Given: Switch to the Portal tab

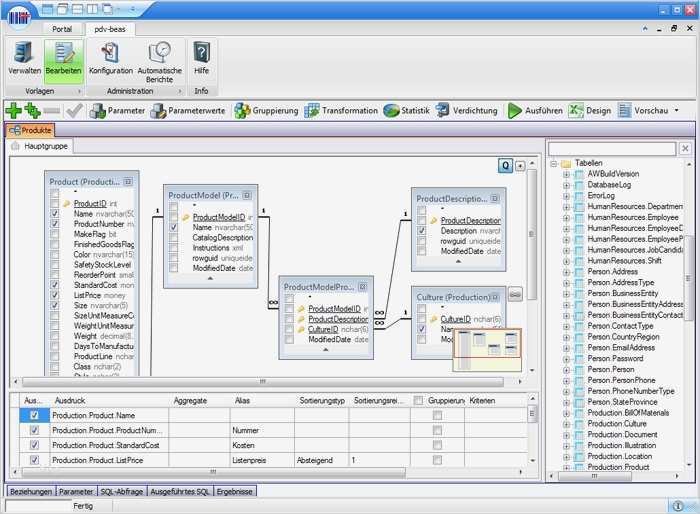Looking at the screenshot, I should pos(61,29).
